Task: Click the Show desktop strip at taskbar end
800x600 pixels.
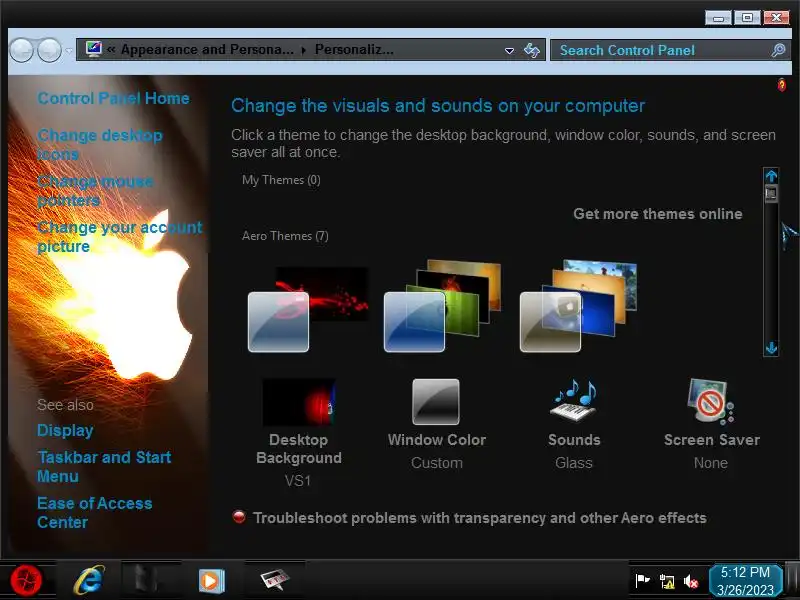Action: tap(792, 580)
